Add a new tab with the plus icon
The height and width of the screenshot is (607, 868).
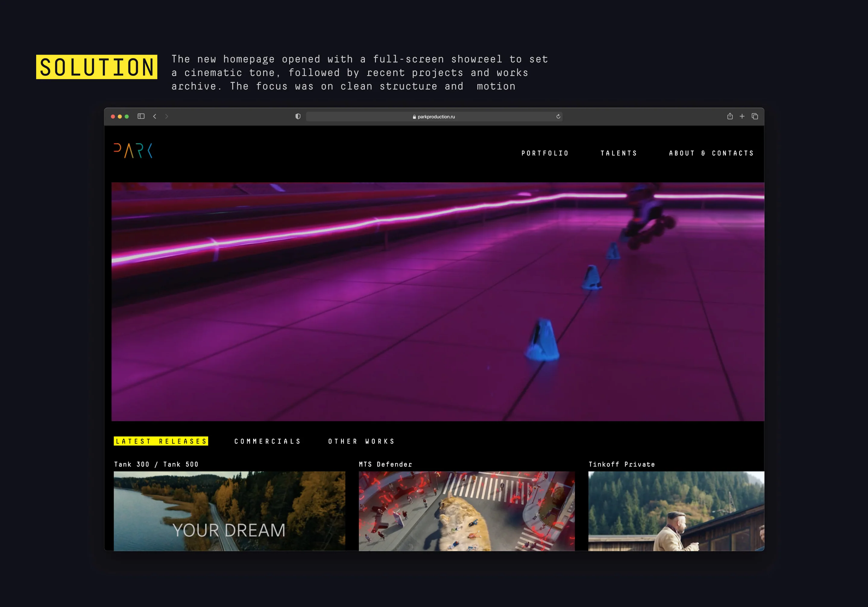click(742, 116)
